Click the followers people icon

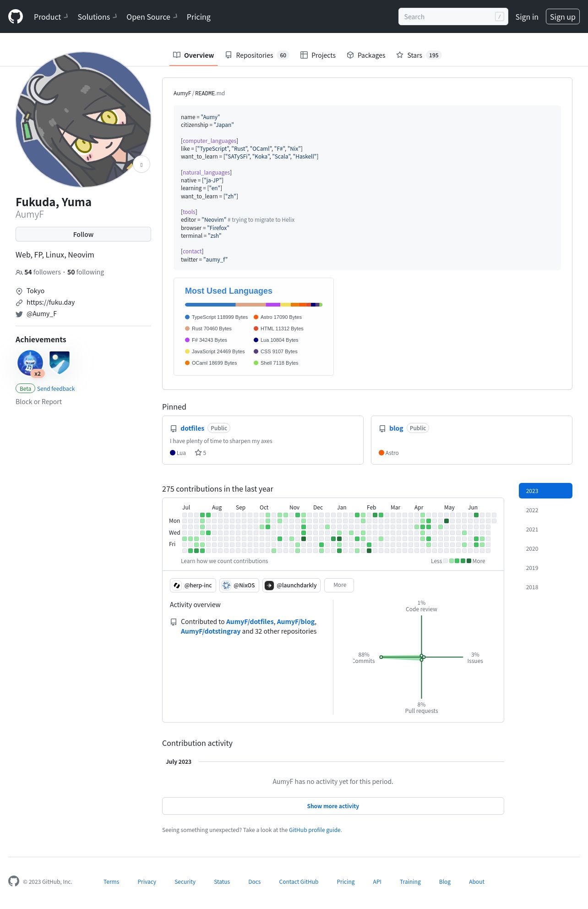tap(19, 272)
